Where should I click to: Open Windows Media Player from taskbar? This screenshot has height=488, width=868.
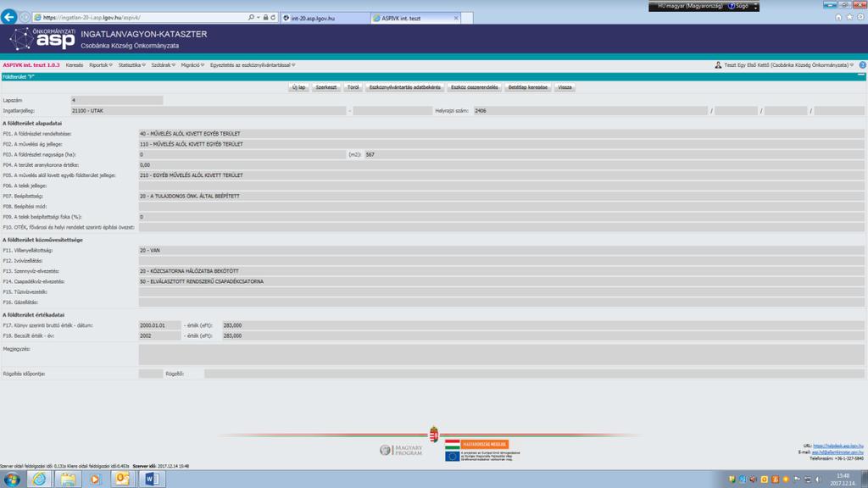click(95, 479)
